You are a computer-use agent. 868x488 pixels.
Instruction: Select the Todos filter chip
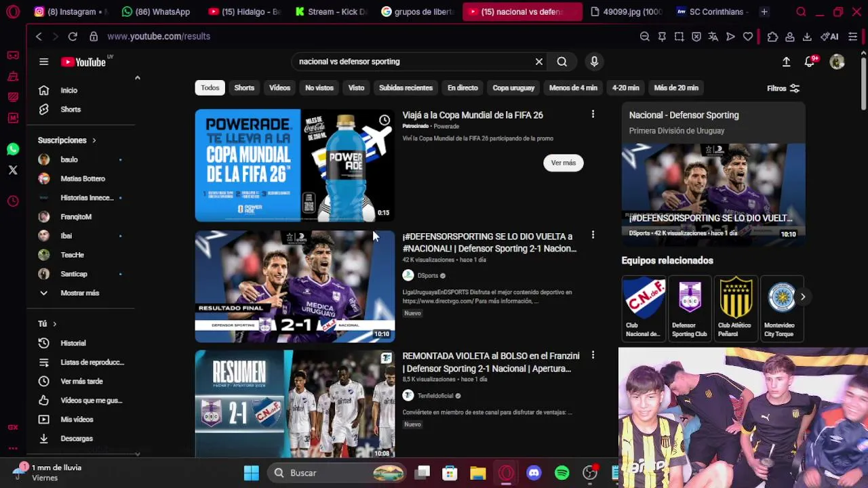coord(210,88)
